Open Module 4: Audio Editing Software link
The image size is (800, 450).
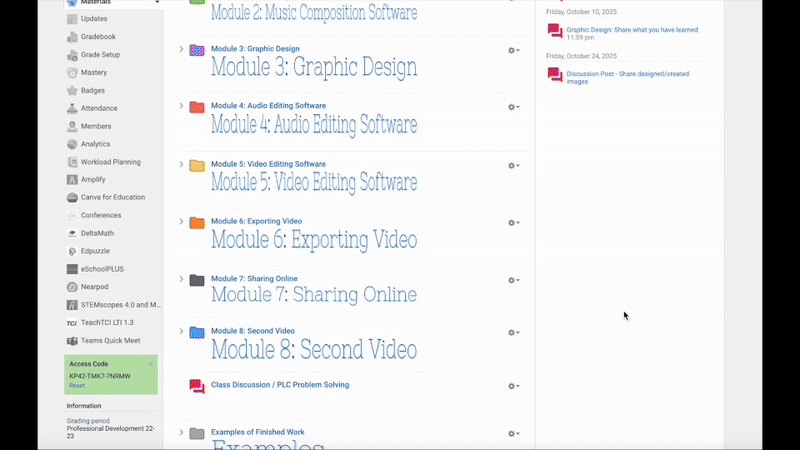coord(268,106)
